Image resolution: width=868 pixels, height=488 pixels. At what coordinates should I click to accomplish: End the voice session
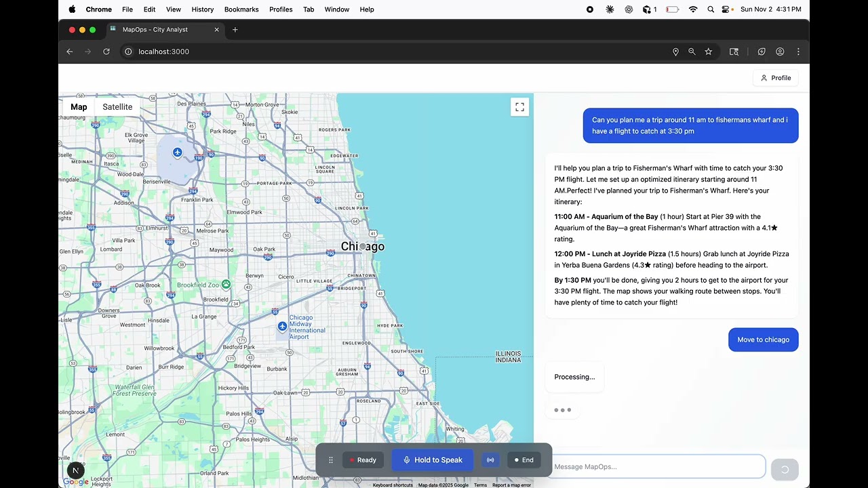[524, 460]
